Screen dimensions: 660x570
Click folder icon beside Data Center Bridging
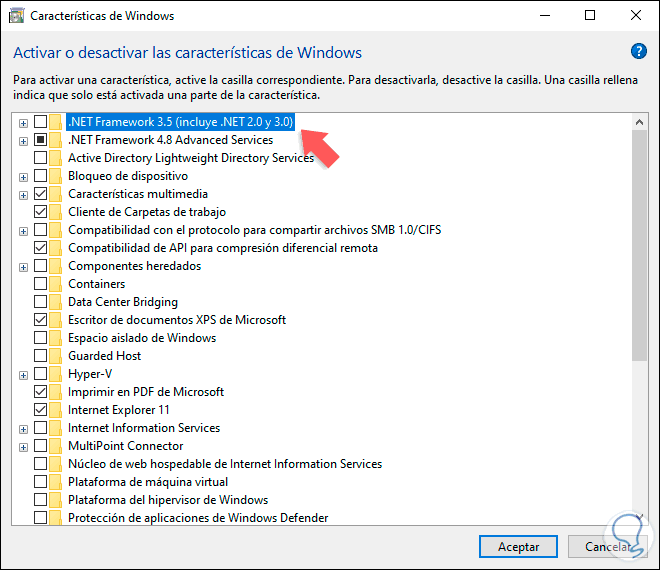(55, 302)
